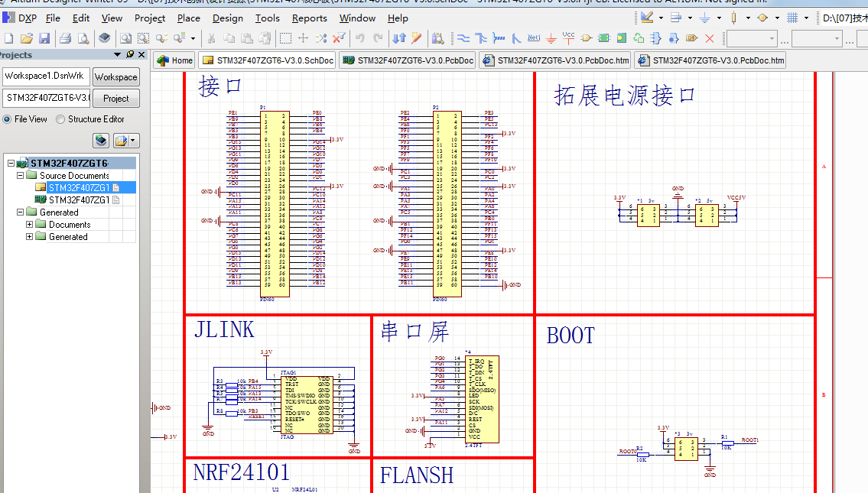868x493 pixels.
Task: Activate the zoom area tool
Action: tap(143, 38)
